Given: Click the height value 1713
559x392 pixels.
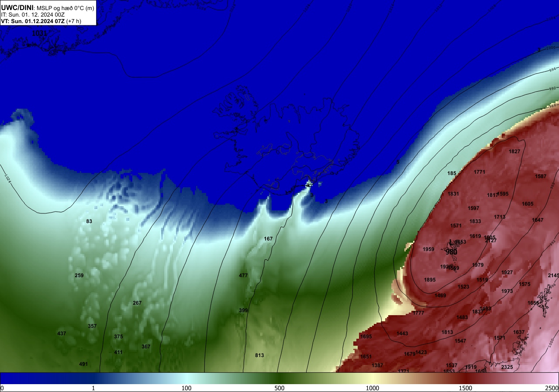Looking at the screenshot, I should pos(500,217).
